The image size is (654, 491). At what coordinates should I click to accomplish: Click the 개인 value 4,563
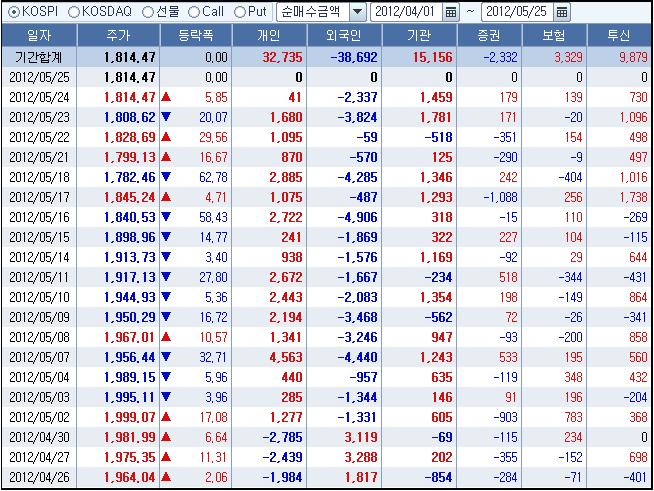click(x=286, y=357)
